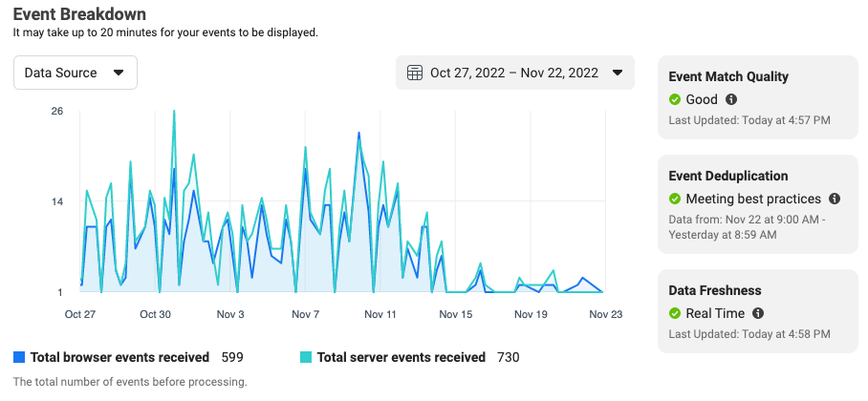Expand the date range arrow

(x=618, y=73)
